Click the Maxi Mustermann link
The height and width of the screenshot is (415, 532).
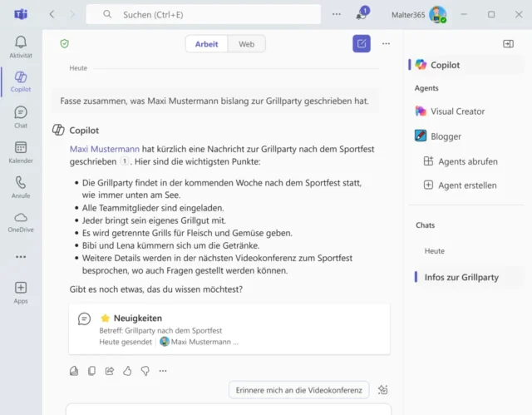point(105,148)
